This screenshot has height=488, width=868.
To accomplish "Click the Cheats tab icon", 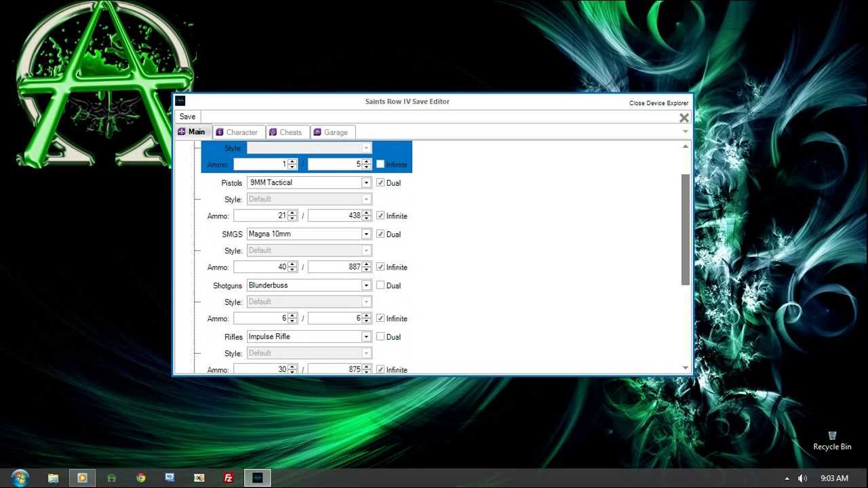I will point(273,132).
